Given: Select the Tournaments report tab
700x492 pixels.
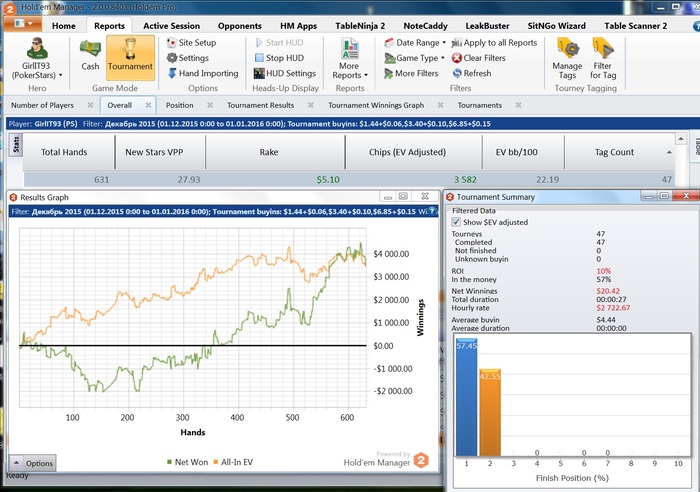Looking at the screenshot, I should 479,105.
